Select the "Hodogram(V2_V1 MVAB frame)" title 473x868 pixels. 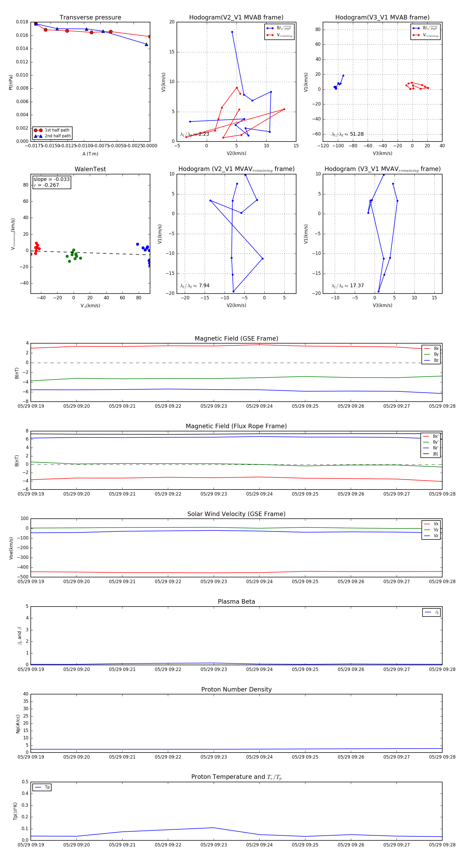click(236, 18)
